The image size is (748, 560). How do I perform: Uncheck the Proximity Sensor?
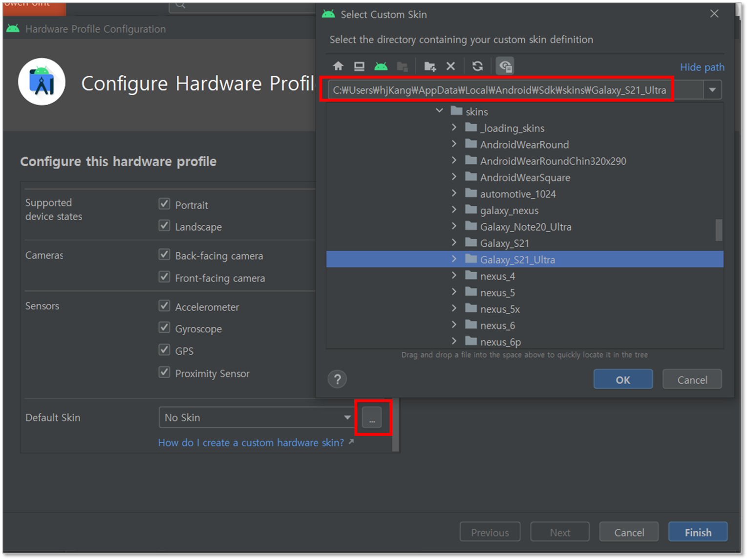(164, 372)
